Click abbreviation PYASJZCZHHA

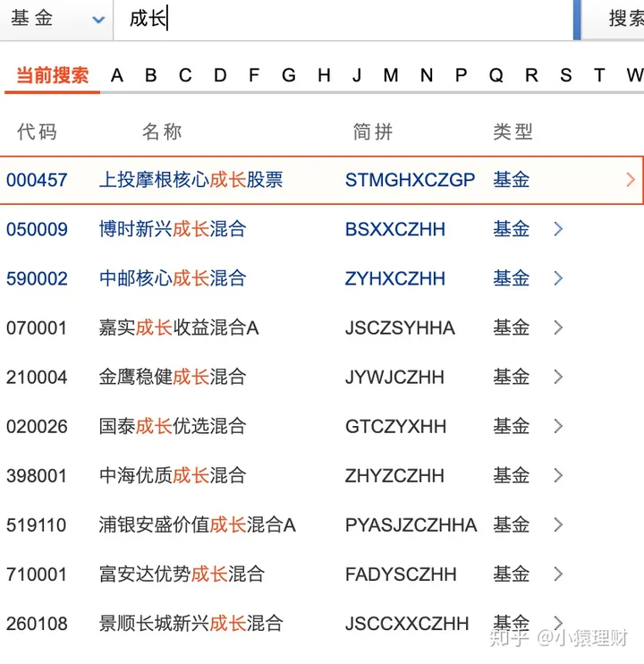click(x=411, y=525)
